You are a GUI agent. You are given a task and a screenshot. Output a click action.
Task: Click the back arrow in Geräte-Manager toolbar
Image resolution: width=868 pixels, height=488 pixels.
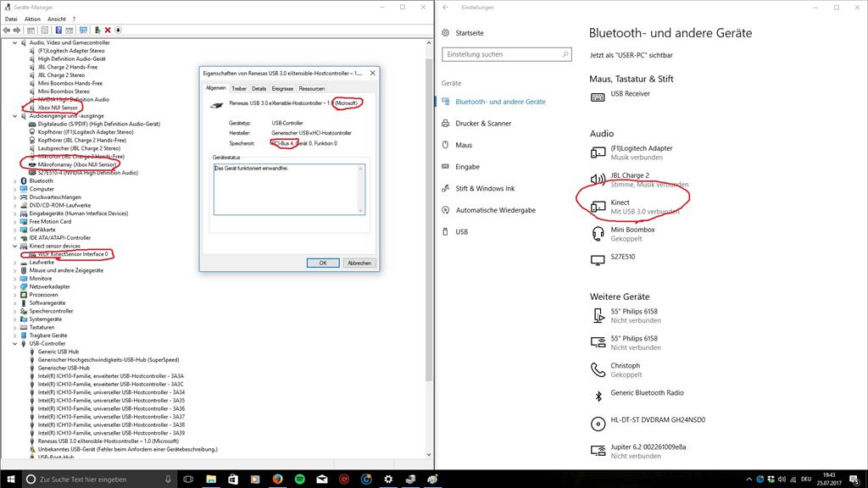7,30
